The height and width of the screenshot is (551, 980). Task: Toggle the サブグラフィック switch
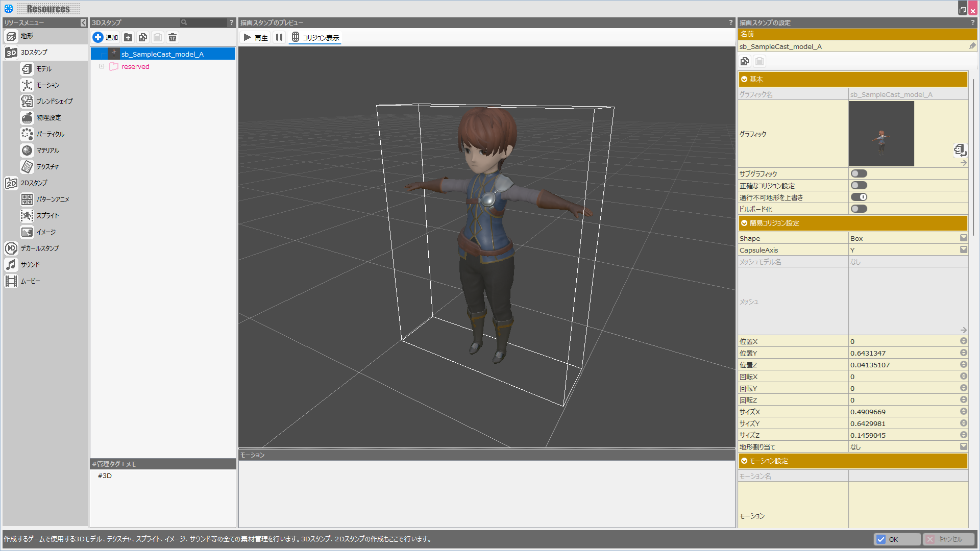859,174
